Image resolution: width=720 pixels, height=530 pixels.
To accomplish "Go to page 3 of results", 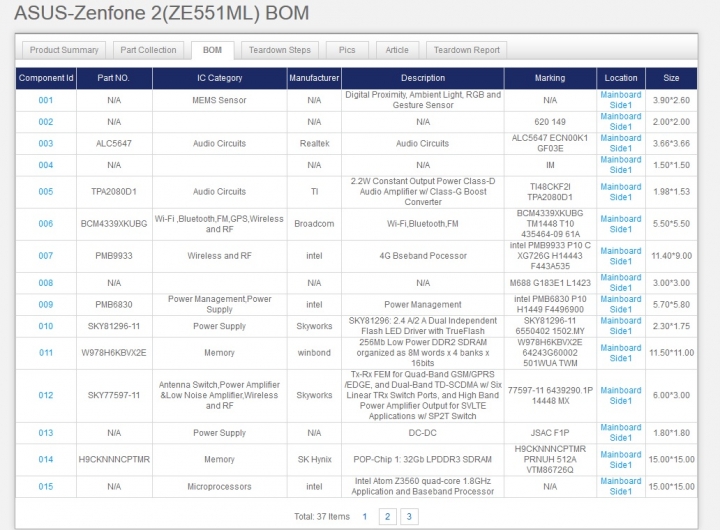I will (409, 517).
